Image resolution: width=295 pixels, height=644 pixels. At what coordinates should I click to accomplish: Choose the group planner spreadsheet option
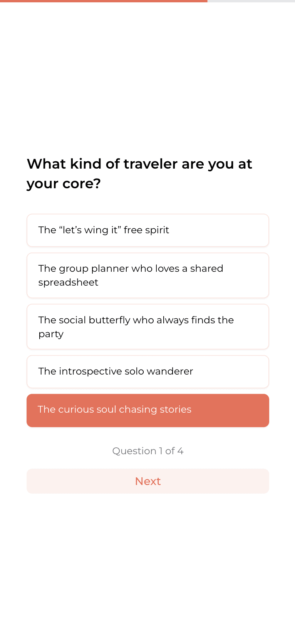coord(147,275)
